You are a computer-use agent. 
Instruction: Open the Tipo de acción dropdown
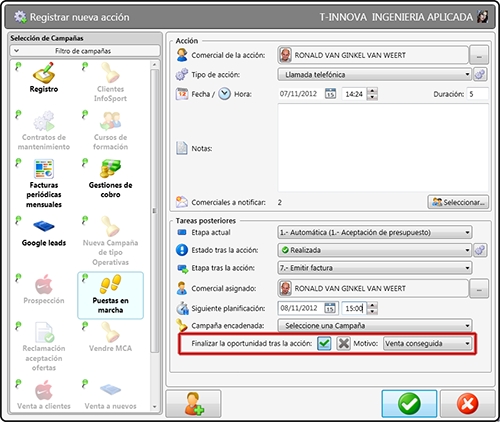point(374,74)
